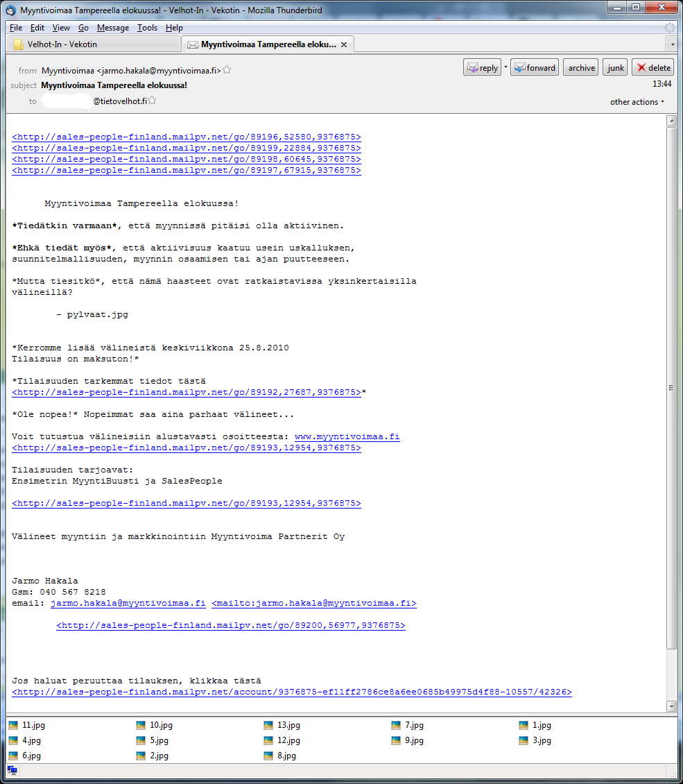Open the Message menu
Viewport: 683px width, 784px height.
click(113, 28)
